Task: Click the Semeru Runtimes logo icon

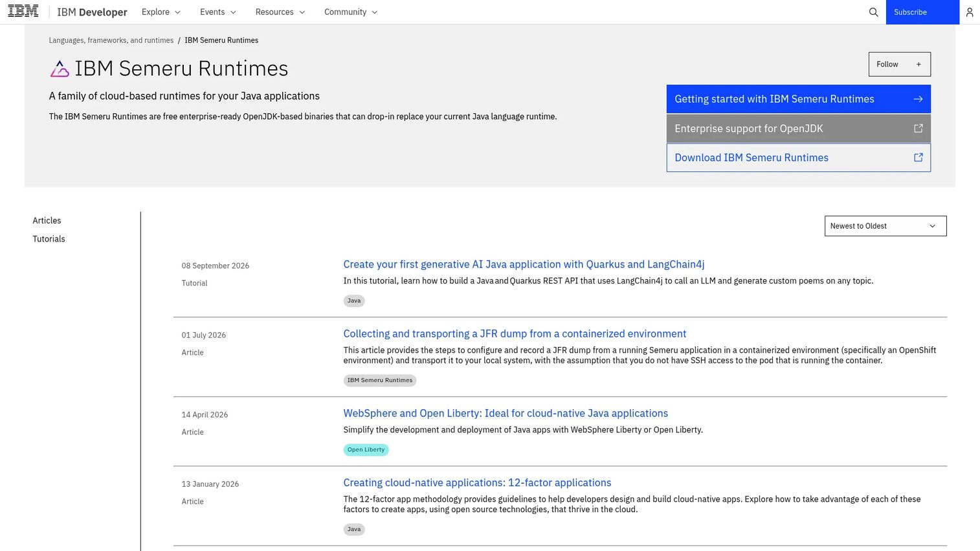Action: tap(60, 69)
